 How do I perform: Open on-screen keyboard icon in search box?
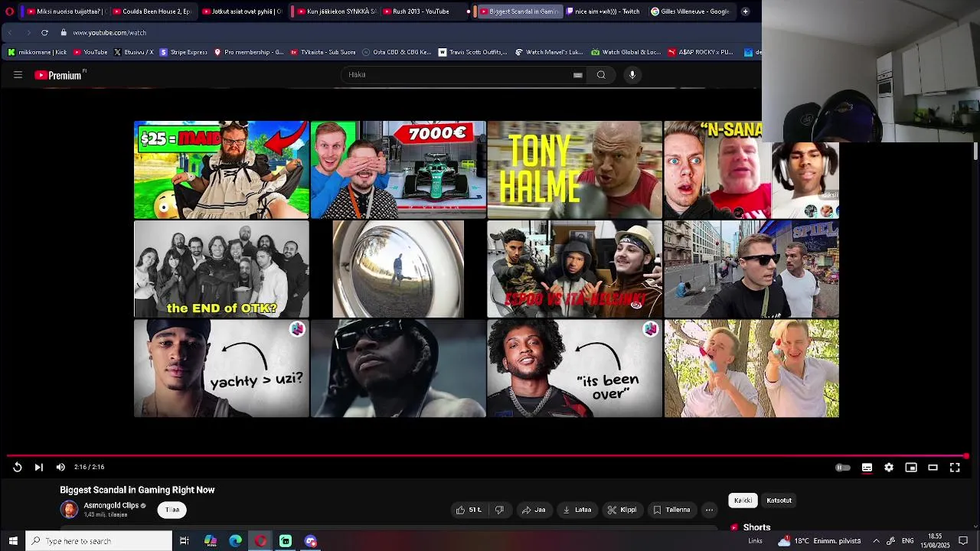click(x=578, y=75)
